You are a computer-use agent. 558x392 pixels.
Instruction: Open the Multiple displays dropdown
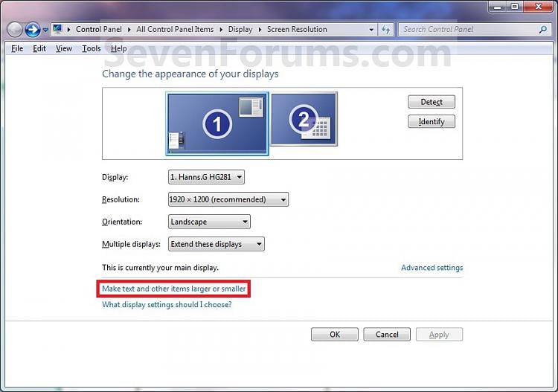click(x=217, y=244)
